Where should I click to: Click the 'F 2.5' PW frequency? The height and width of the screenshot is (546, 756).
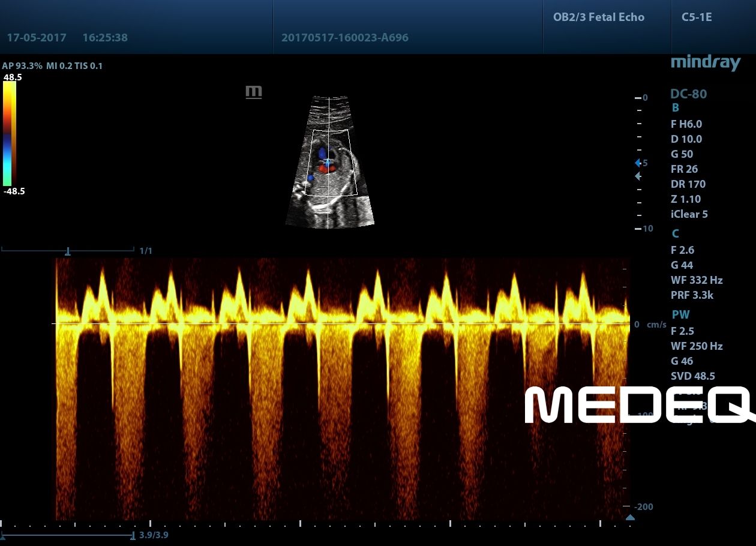[x=683, y=331]
